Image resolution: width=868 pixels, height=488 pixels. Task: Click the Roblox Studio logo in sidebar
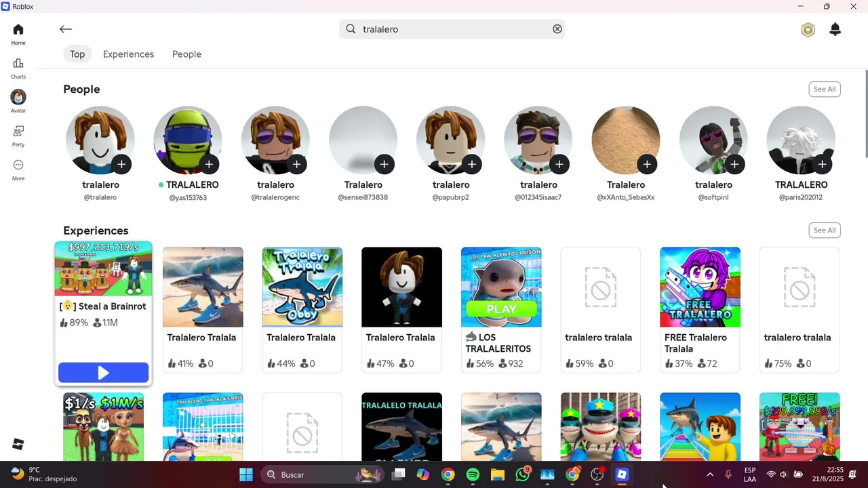point(18,444)
